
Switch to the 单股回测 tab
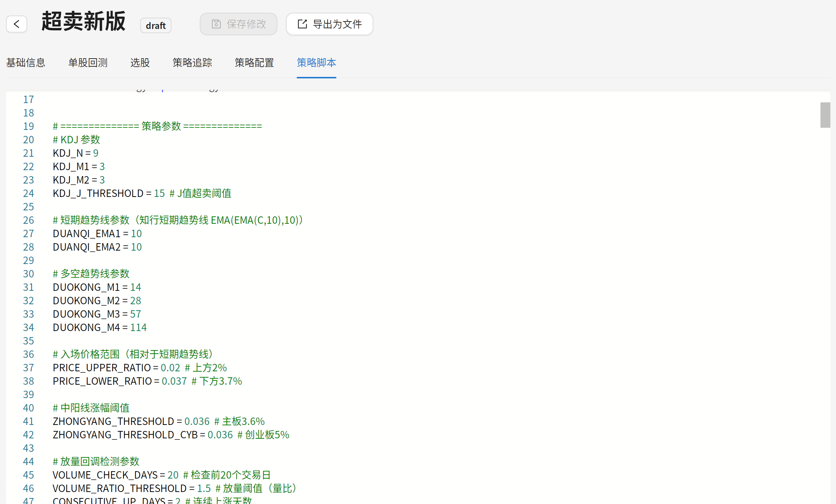click(x=88, y=62)
